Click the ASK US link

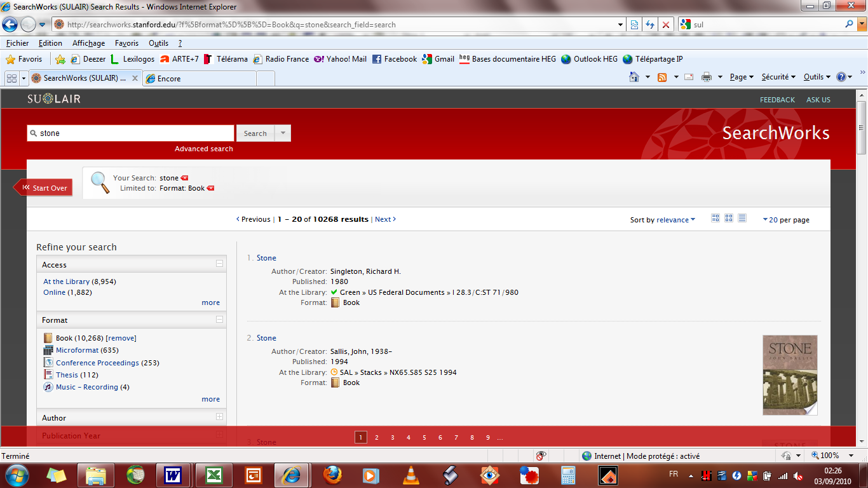point(818,100)
